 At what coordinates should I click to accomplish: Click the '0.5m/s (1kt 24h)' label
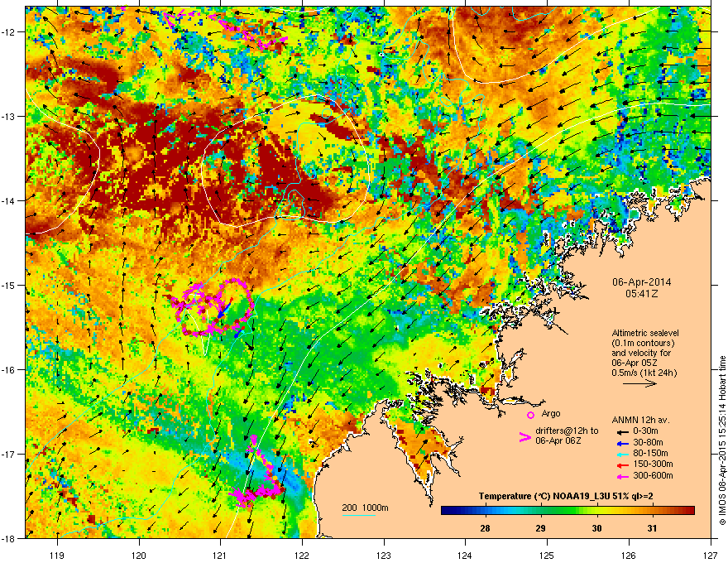click(x=644, y=373)
